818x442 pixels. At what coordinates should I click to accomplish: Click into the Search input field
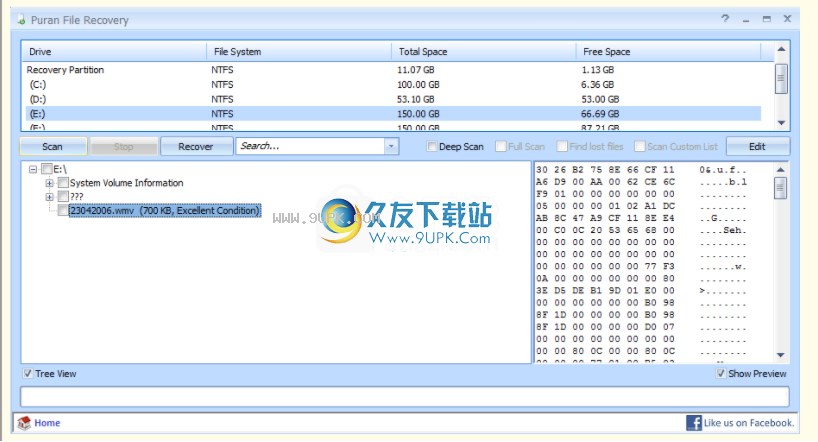[311, 147]
